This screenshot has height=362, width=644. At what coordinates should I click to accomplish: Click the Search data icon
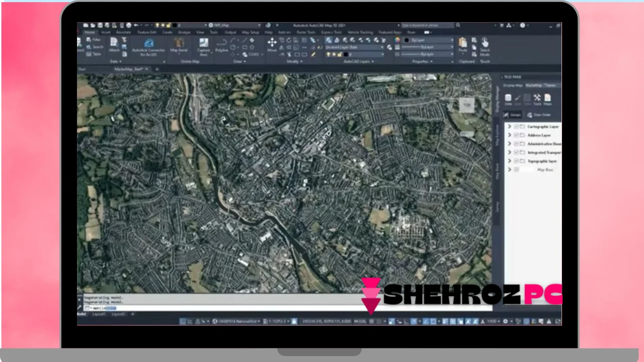click(x=94, y=47)
